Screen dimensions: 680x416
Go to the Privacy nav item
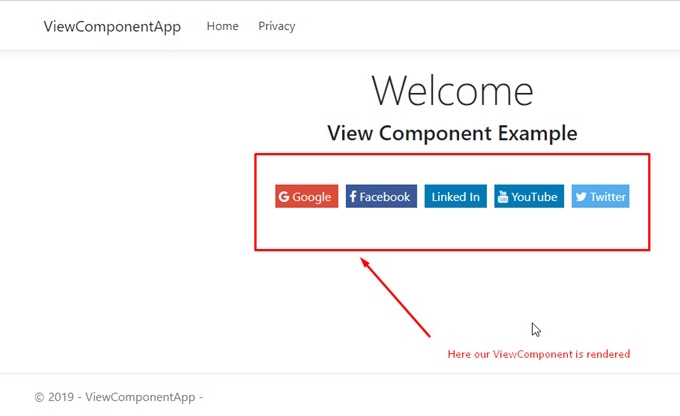[276, 26]
